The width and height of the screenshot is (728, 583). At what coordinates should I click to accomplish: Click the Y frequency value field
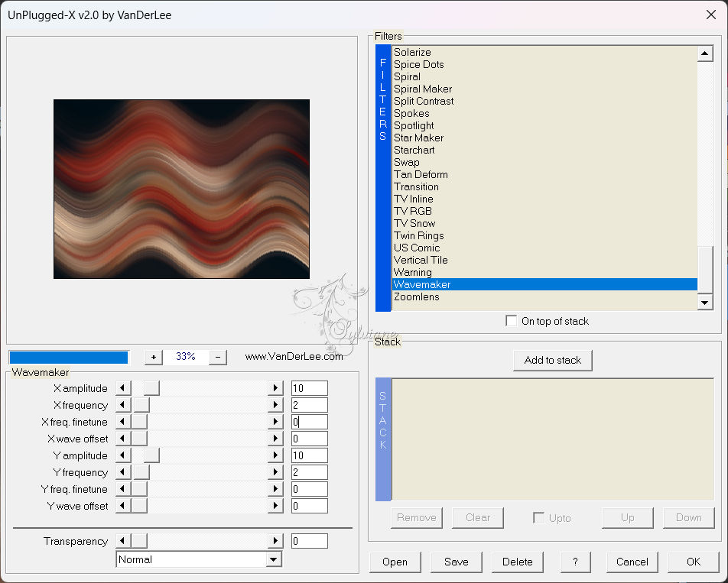point(310,472)
